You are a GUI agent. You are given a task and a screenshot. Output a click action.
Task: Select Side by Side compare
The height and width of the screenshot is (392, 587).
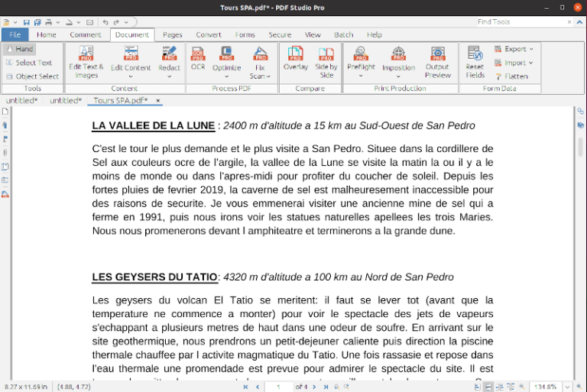coord(326,60)
